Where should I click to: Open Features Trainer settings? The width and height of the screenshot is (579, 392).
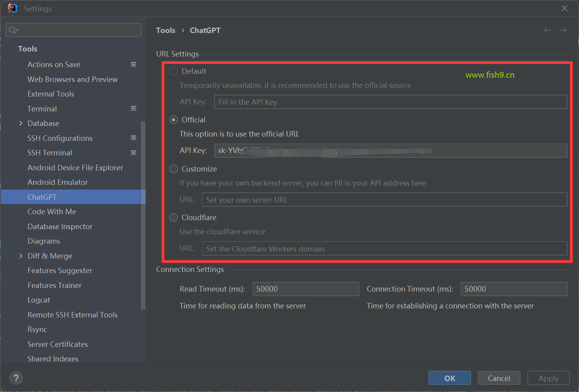point(55,285)
